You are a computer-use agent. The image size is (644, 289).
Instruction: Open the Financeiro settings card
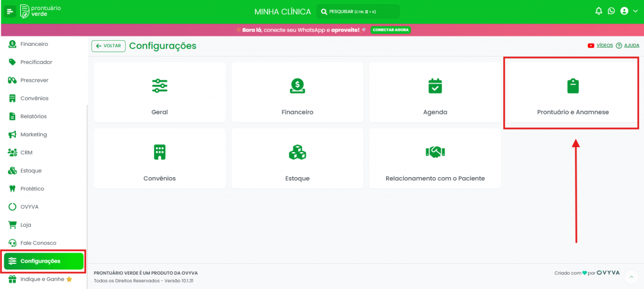297,92
